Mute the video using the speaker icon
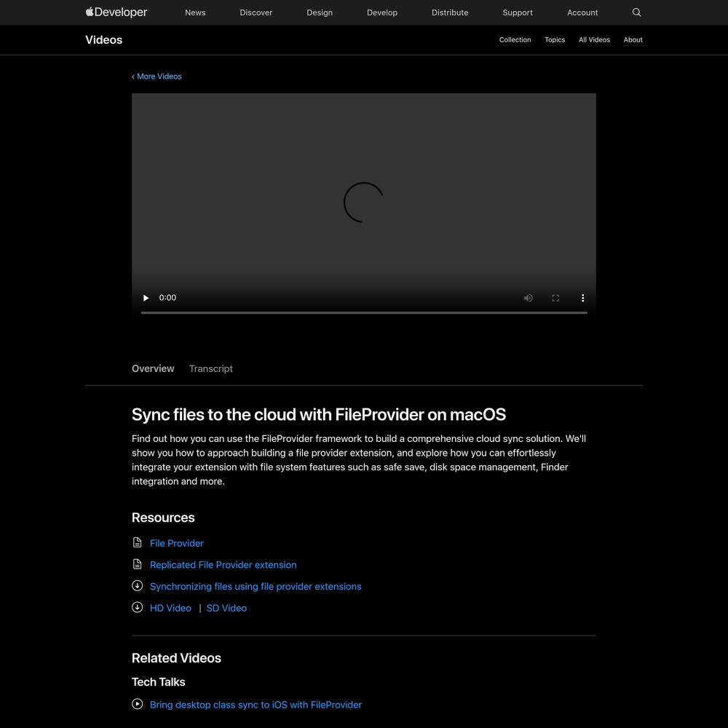 click(x=529, y=298)
